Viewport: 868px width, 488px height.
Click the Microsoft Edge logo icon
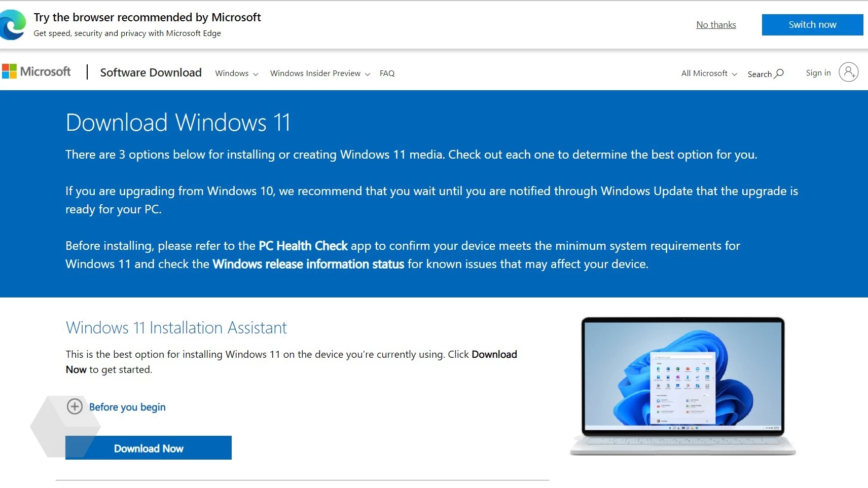(x=12, y=24)
